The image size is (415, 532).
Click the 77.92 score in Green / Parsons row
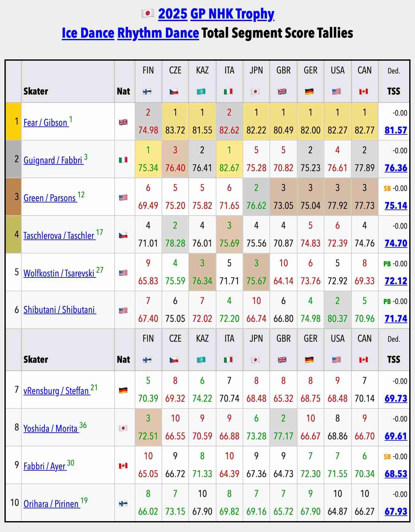pyautogui.click(x=337, y=206)
